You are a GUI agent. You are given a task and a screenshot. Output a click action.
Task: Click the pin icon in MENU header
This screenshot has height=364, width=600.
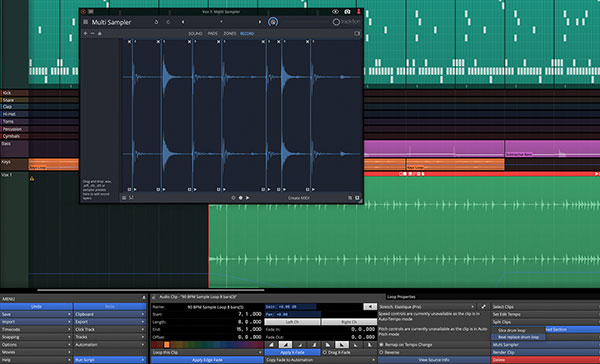pyautogui.click(x=144, y=298)
